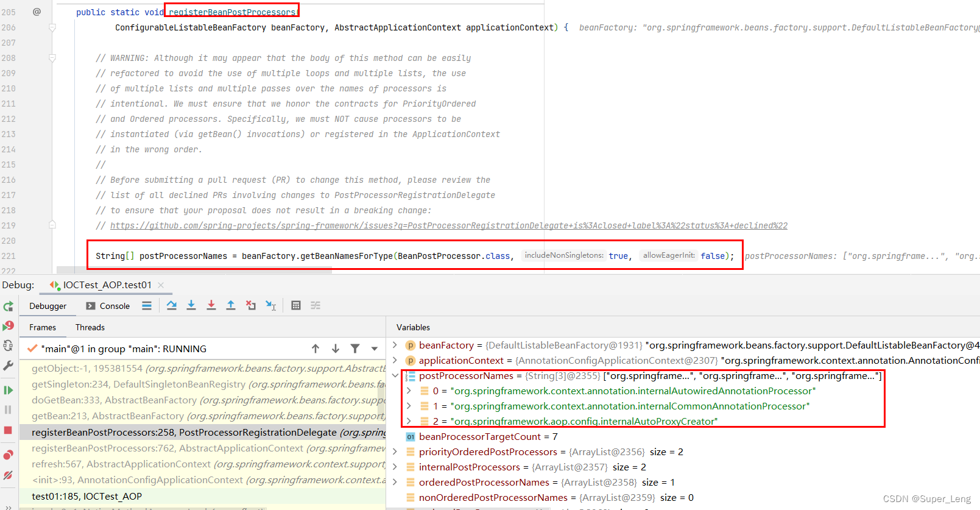Click the Step Out icon
Image resolution: width=980 pixels, height=510 pixels.
coord(231,305)
